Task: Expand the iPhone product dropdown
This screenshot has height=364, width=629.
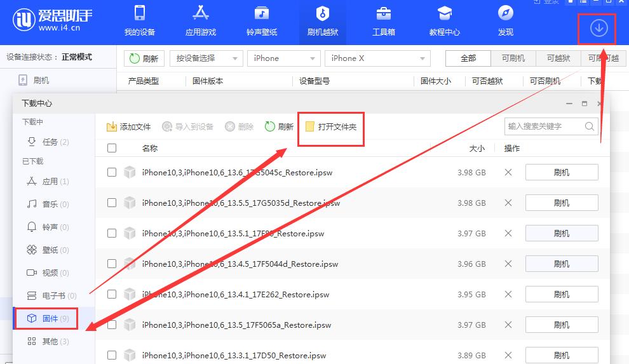Action: pyautogui.click(x=283, y=58)
